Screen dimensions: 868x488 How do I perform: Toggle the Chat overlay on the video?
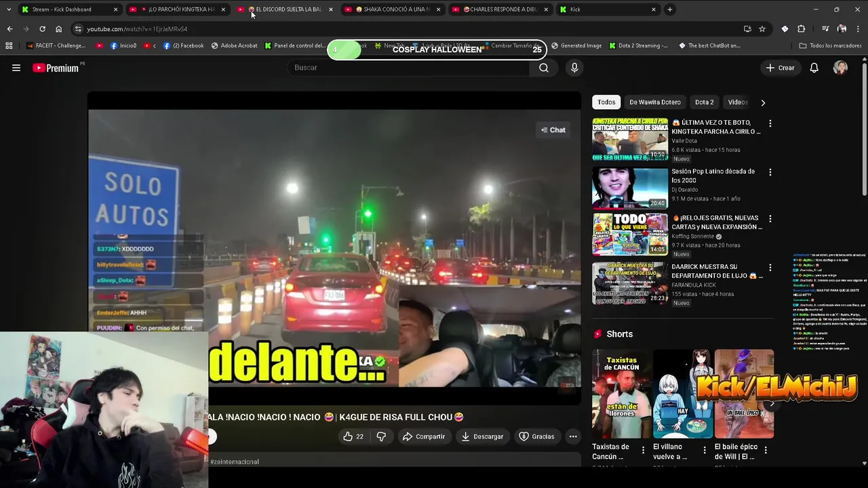[553, 130]
